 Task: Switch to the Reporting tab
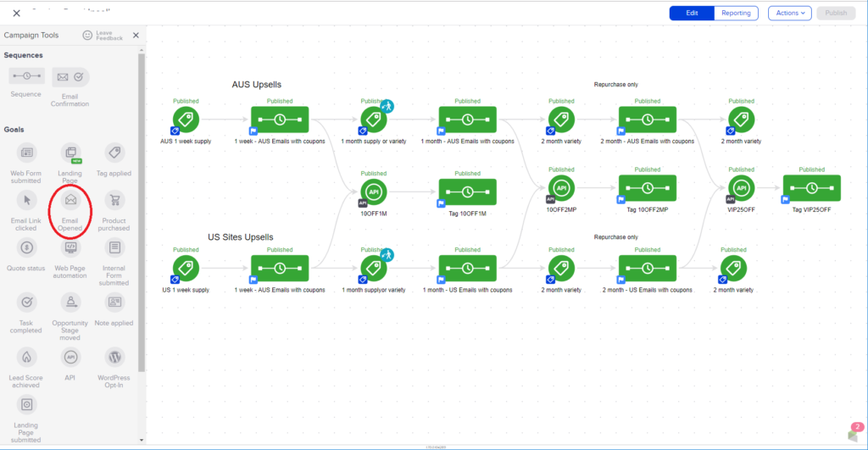[735, 13]
